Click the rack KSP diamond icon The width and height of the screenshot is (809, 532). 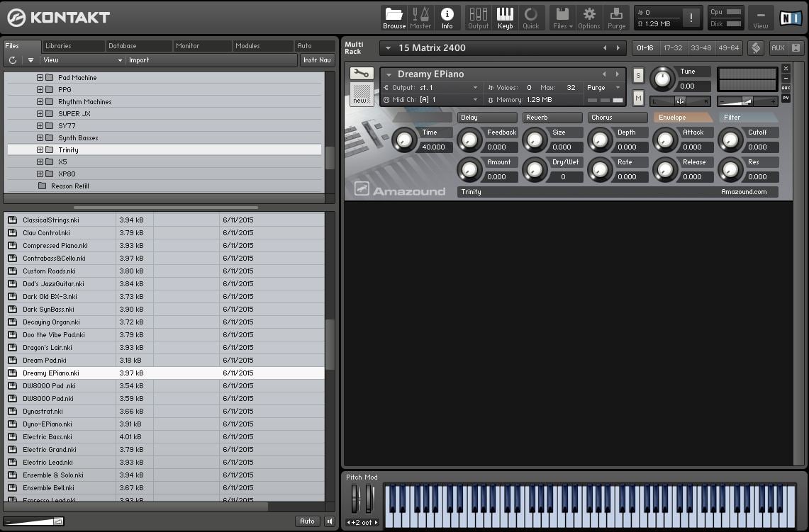coord(755,48)
